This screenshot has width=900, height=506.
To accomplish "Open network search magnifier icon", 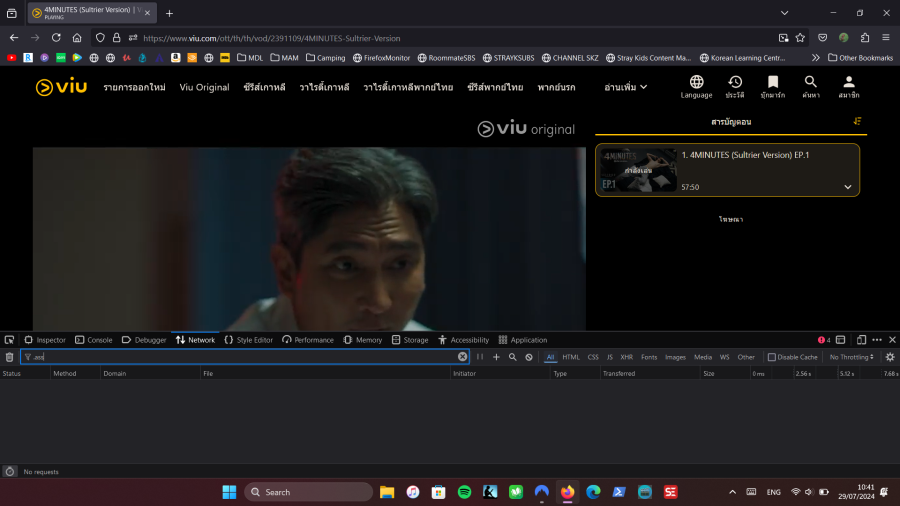I will pos(513,357).
